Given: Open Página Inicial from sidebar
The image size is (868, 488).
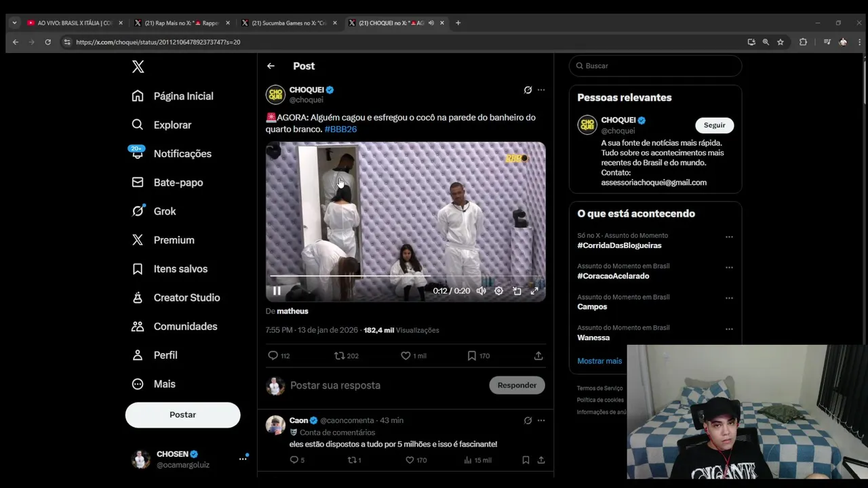Looking at the screenshot, I should (172, 96).
